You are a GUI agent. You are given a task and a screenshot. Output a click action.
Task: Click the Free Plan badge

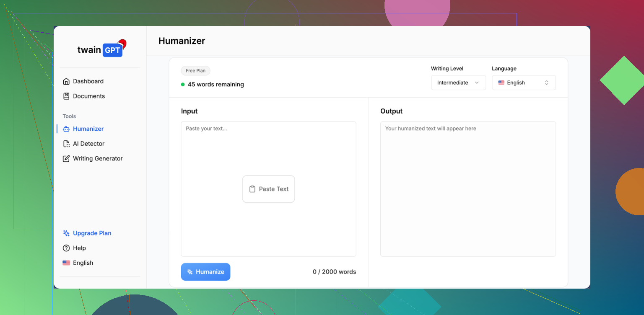[195, 71]
